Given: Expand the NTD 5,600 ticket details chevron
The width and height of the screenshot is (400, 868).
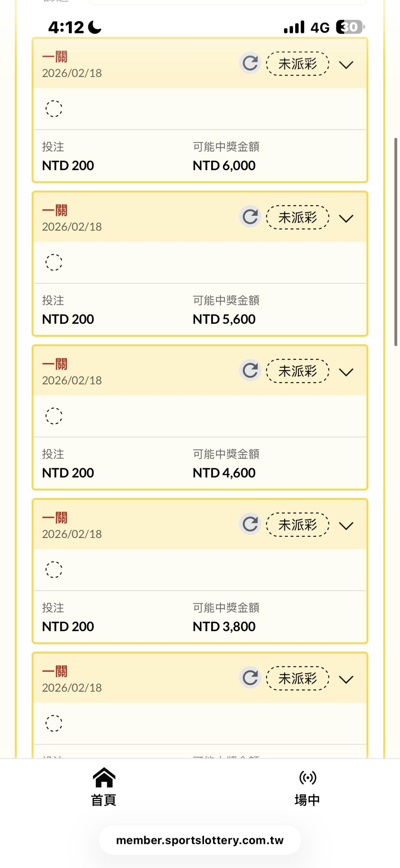Looking at the screenshot, I should [x=346, y=218].
